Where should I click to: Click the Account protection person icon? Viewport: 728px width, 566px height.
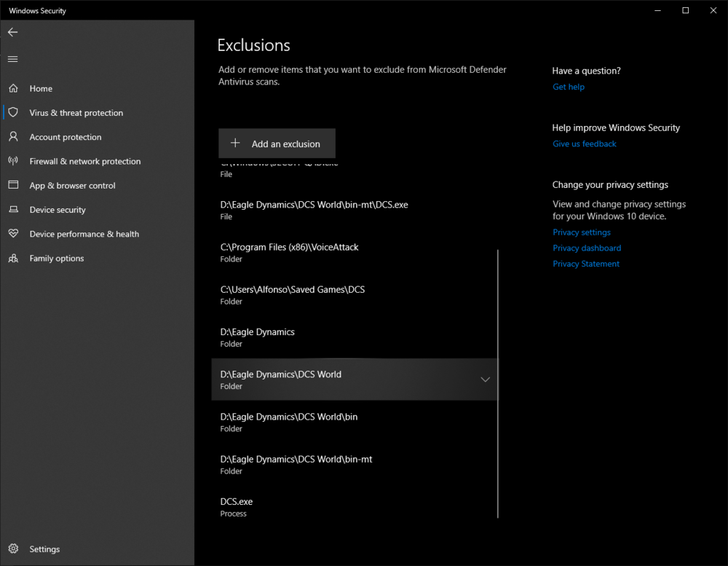(x=13, y=137)
